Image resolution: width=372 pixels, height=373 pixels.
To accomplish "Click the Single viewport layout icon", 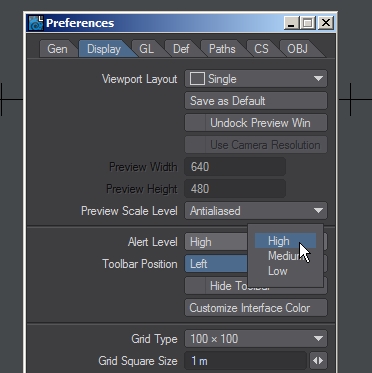I will pyautogui.click(x=197, y=79).
